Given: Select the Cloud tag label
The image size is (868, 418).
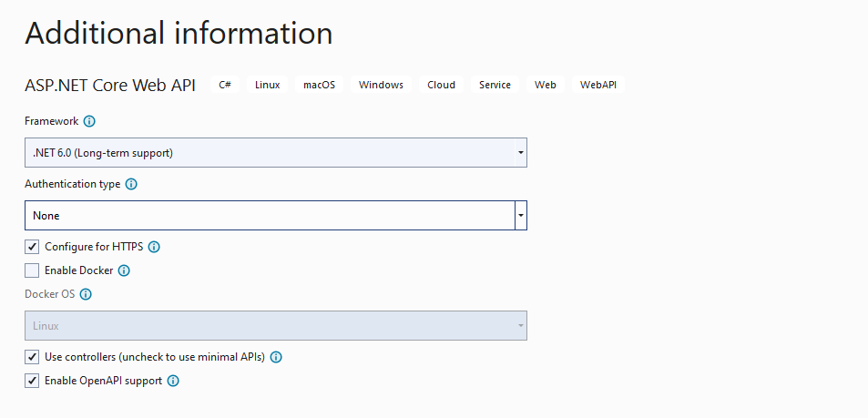Looking at the screenshot, I should click(x=441, y=85).
